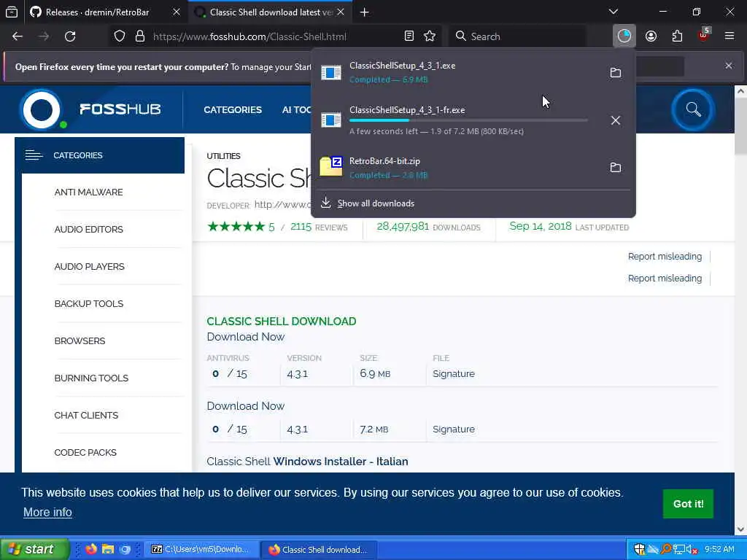Click the downloads toolbar button
The height and width of the screenshot is (560, 747).
pyautogui.click(x=624, y=36)
